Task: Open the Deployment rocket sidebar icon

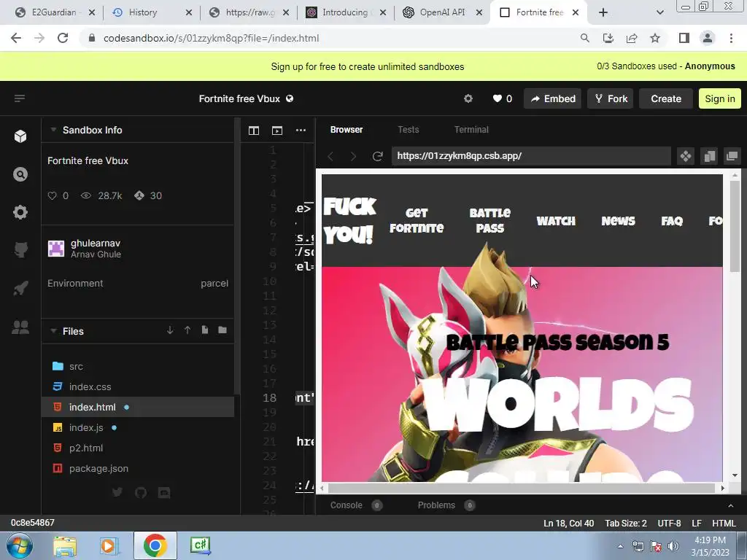Action: [x=20, y=288]
